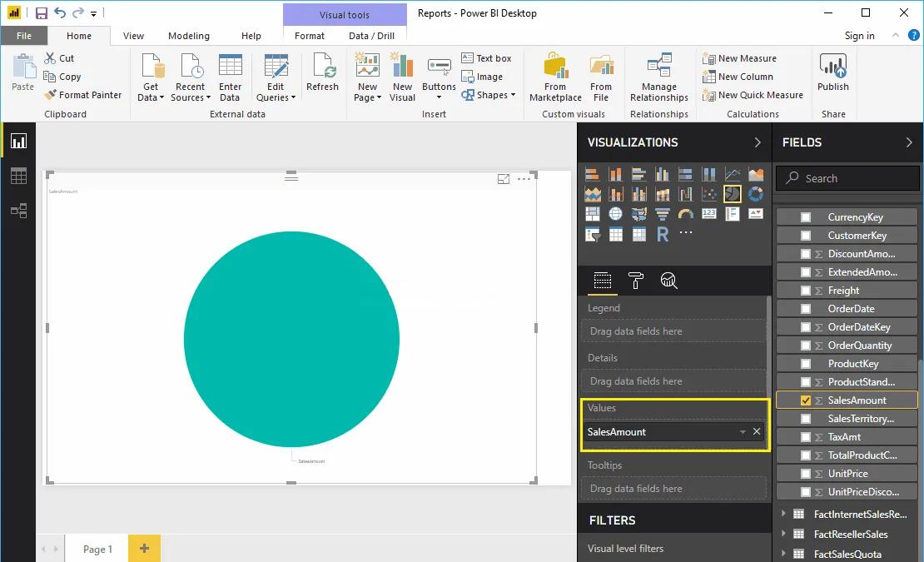Open the Format paint roller pane
This screenshot has width=924, height=562.
(x=636, y=280)
